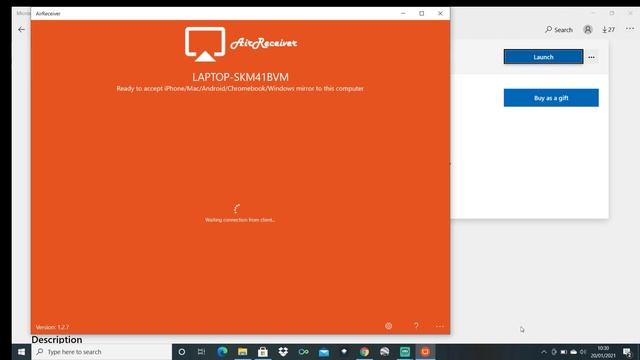Open Microsoft Store top-right ellipsis menu
Screen dimensions: 640x360
[630, 29]
